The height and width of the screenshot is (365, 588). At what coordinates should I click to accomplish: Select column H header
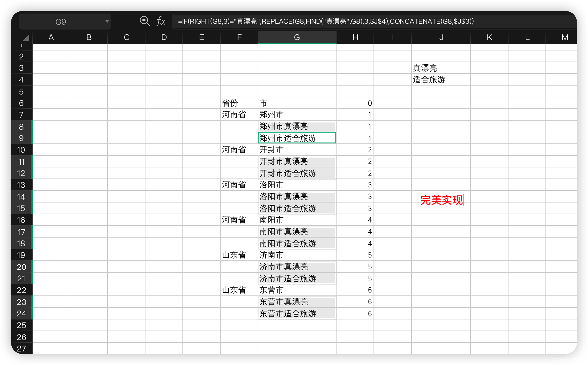(355, 38)
